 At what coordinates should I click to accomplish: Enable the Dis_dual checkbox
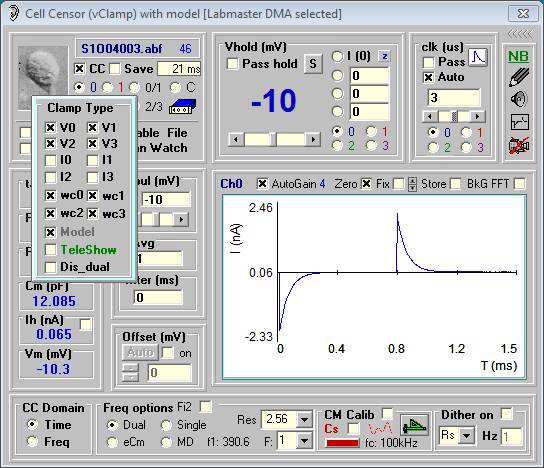click(x=50, y=267)
